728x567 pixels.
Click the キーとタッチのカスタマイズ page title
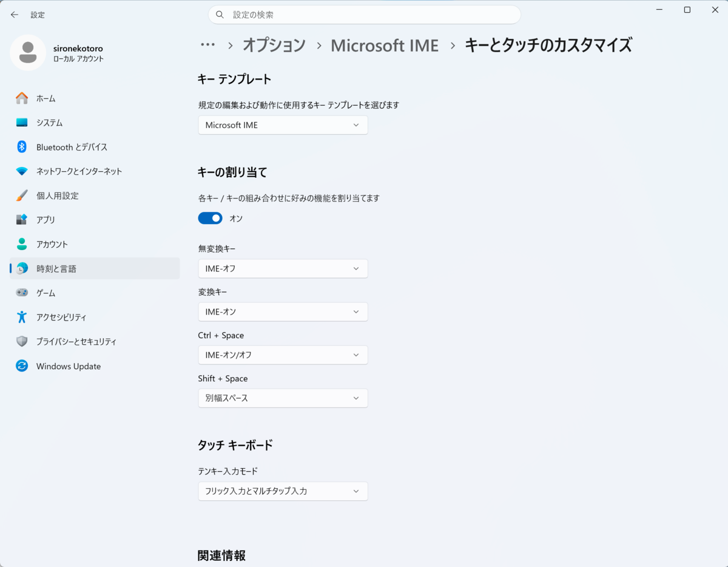click(548, 45)
